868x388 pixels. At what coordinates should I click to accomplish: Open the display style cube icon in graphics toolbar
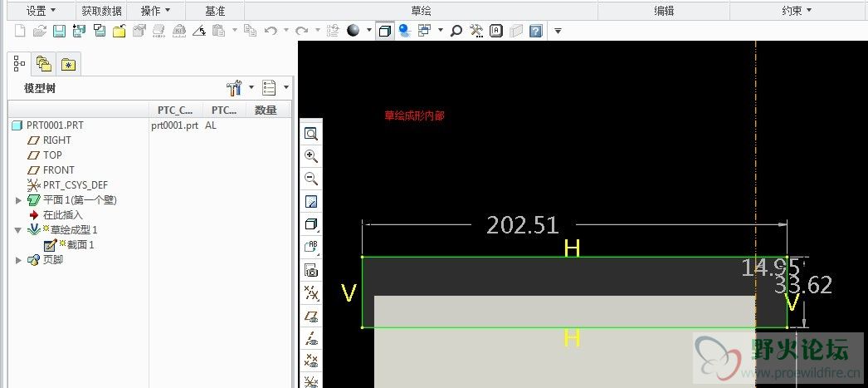(312, 224)
